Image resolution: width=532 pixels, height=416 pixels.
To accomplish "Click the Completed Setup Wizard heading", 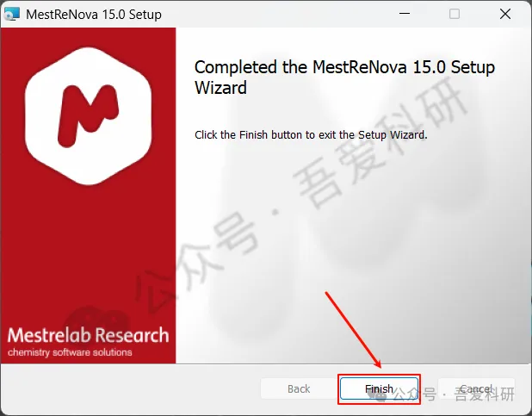I will [344, 78].
